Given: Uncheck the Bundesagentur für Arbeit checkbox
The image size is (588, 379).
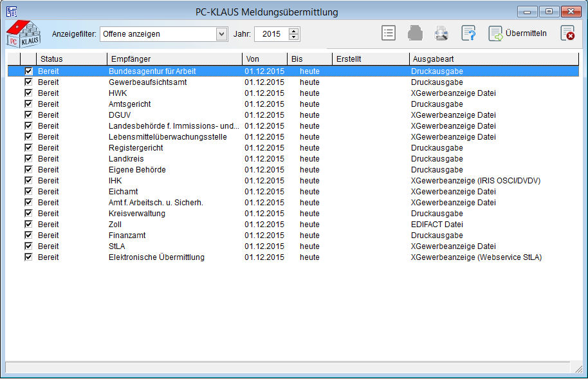Looking at the screenshot, I should (x=28, y=71).
